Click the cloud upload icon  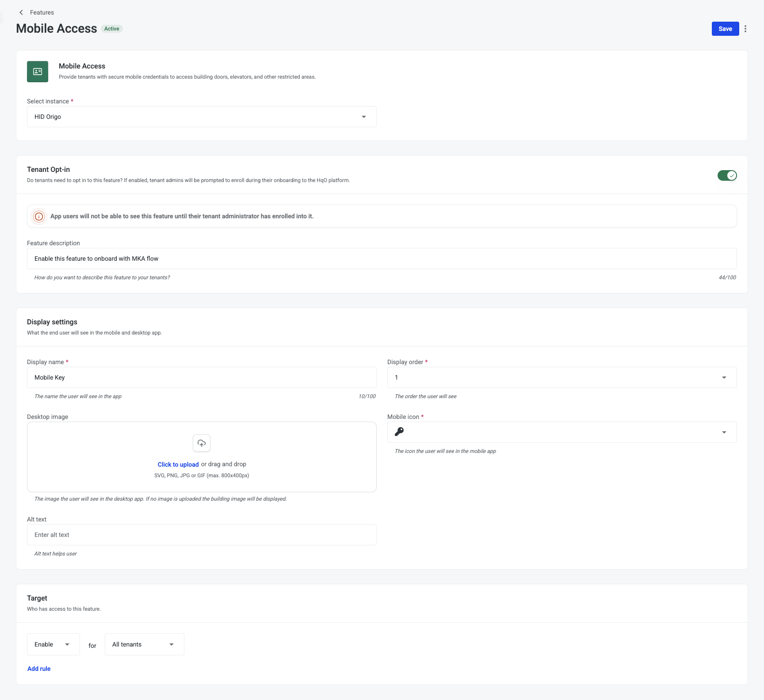click(202, 443)
